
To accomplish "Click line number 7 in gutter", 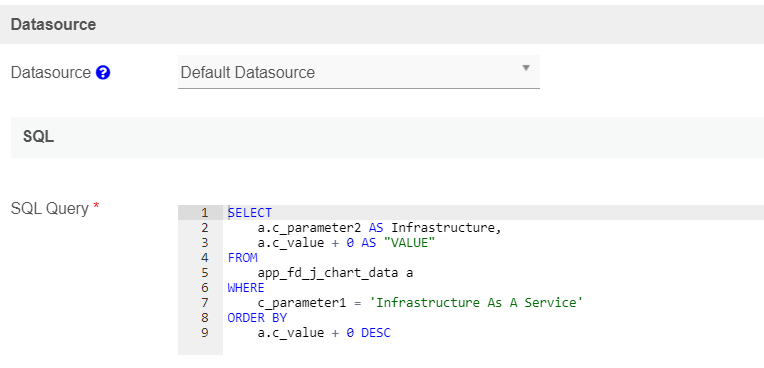I will tap(204, 303).
